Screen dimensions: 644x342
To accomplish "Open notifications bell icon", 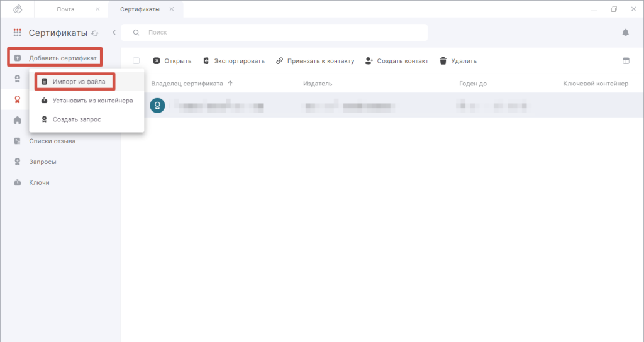I will pyautogui.click(x=626, y=33).
